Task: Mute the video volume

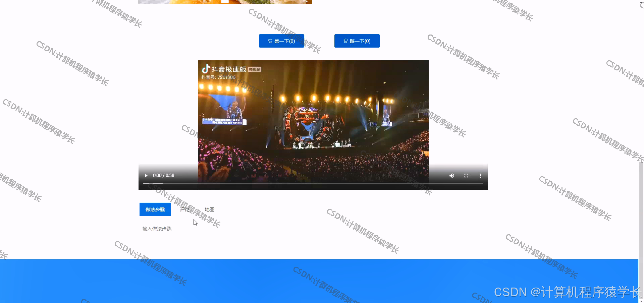Action: coord(452,176)
